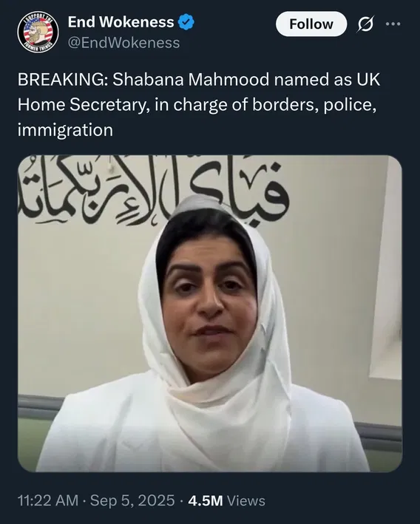This screenshot has height=524, width=420.
Task: Open the End Wokeness profile avatar
Action: coord(38,32)
